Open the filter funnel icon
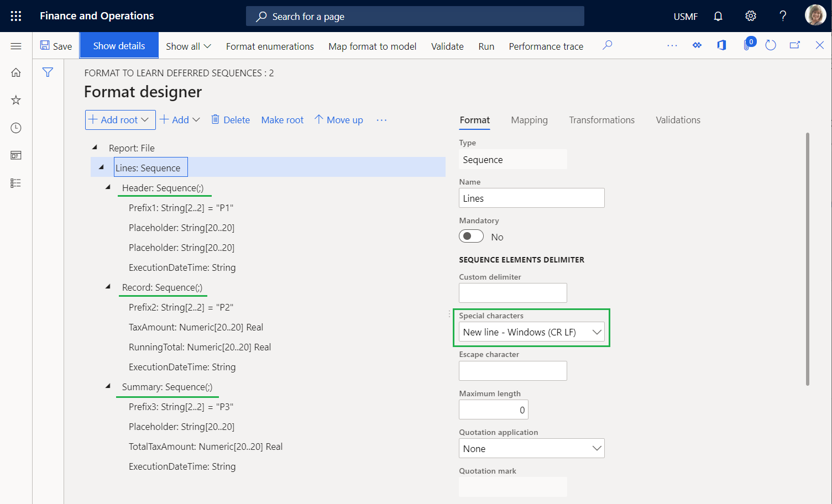The image size is (832, 504). click(x=48, y=72)
